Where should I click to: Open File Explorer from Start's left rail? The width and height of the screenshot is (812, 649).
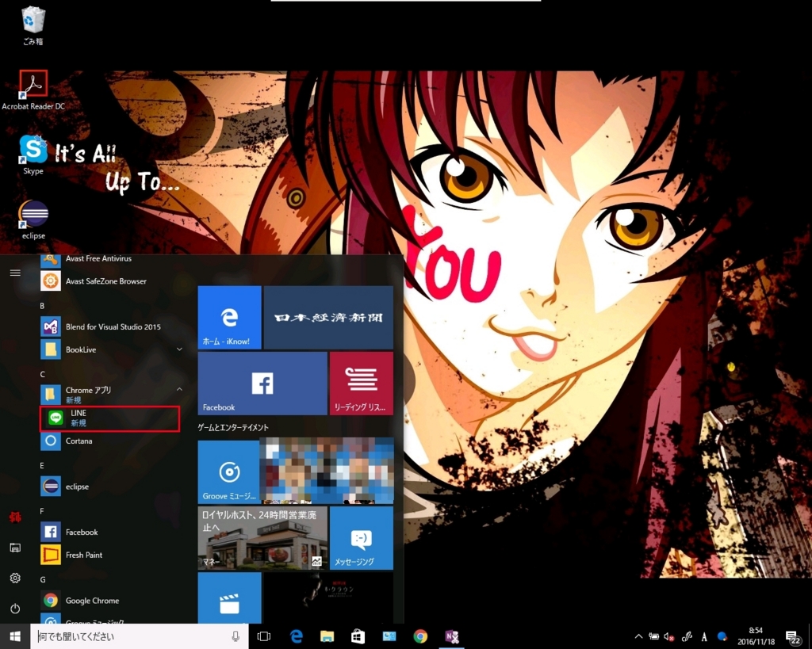(15, 548)
